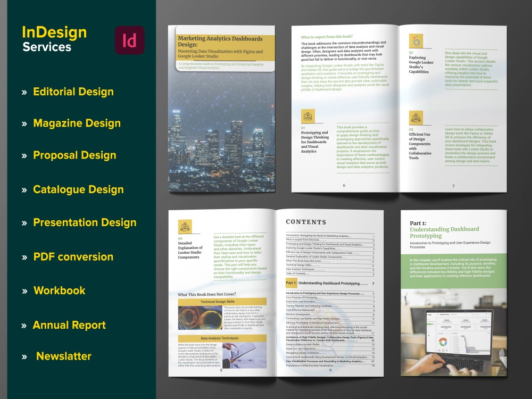Click 'Exploring Google Looker Studio's Capabilities' heading
532x399 pixels.
pyautogui.click(x=421, y=64)
